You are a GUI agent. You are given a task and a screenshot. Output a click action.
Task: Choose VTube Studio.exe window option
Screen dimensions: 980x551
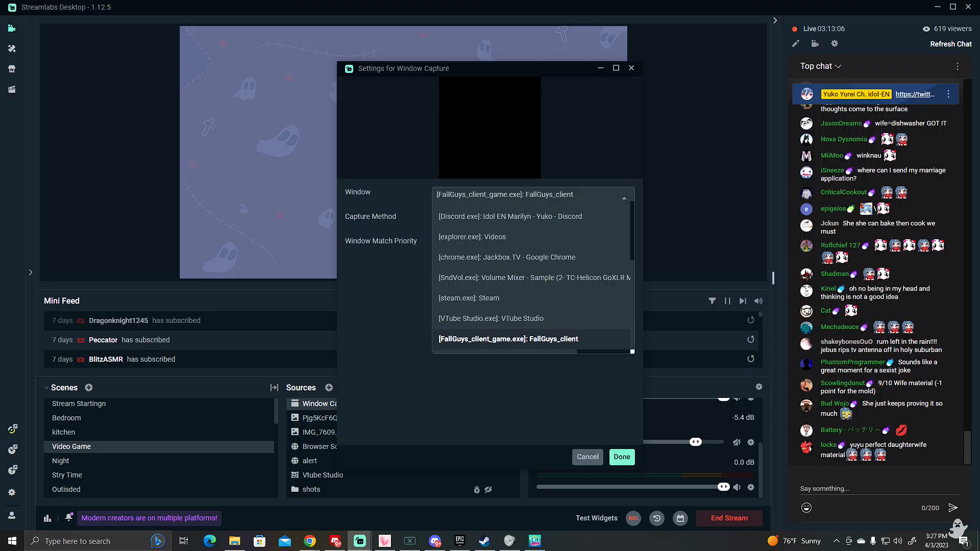click(531, 318)
